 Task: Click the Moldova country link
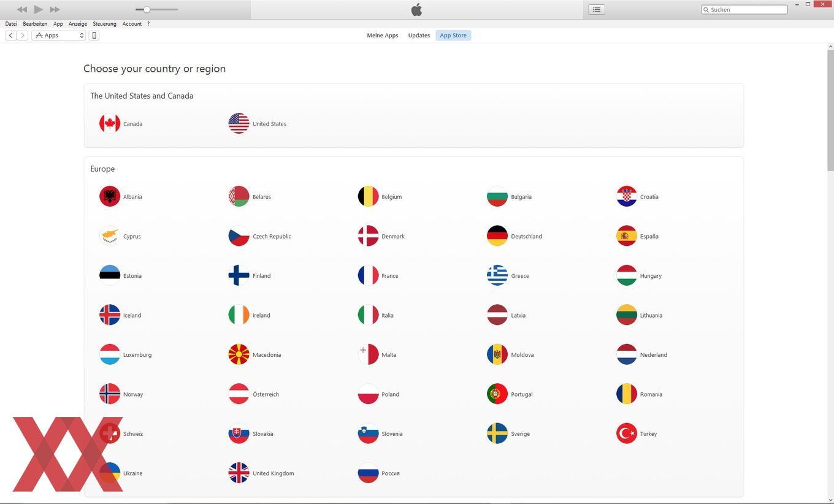(x=522, y=355)
